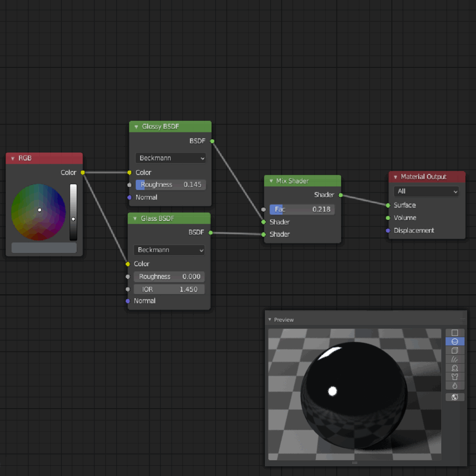This screenshot has height=476, width=476.
Task: Click the color swatch below the color wheel
Action: [x=44, y=248]
